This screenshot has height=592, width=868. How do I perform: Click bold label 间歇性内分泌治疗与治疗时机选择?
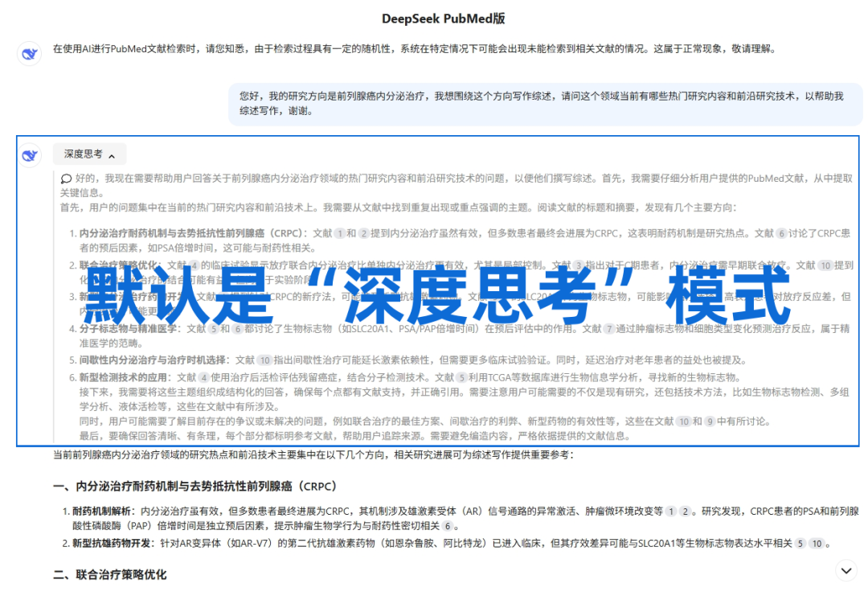(152, 360)
